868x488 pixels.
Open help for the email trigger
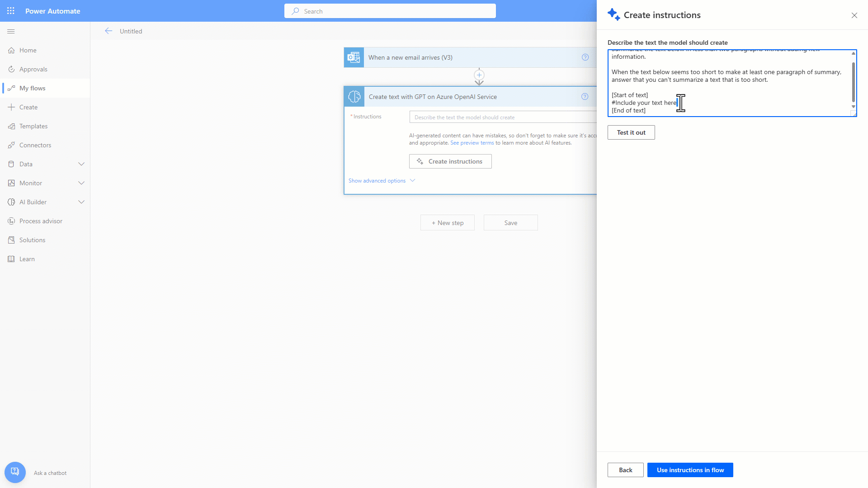[x=585, y=57]
